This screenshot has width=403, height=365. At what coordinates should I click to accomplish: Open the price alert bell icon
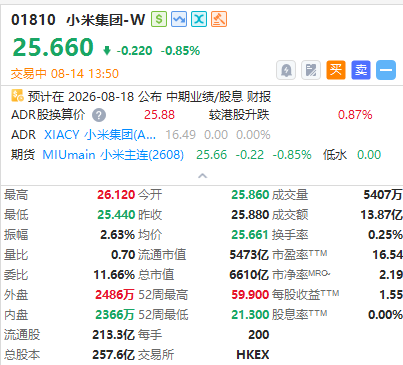click(286, 70)
